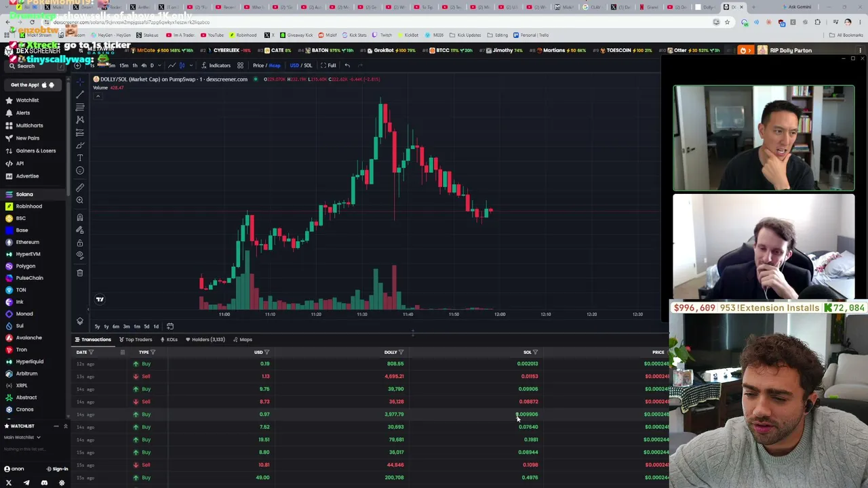Viewport: 868px width, 488px height.
Task: Set chart range to 1d
Action: click(x=156, y=327)
